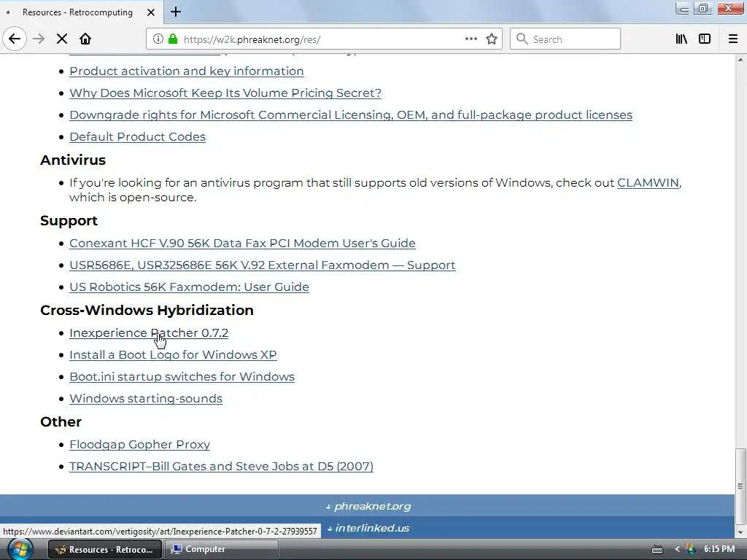Viewport: 747px width, 560px height.
Task: Click the keyboard tray icon
Action: point(657,550)
